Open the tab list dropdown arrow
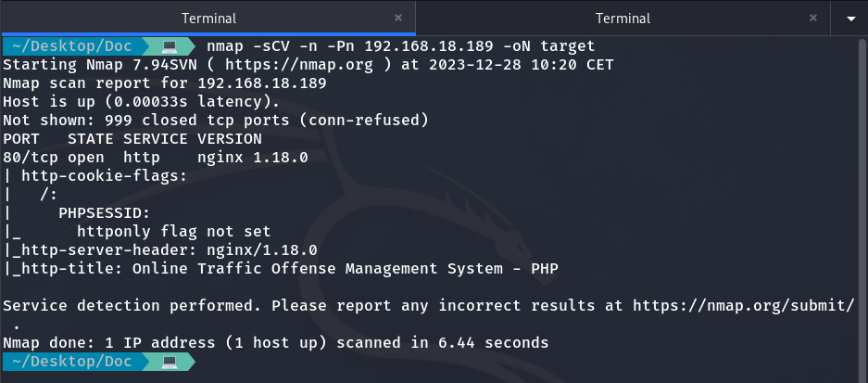The width and height of the screenshot is (868, 383). point(850,18)
